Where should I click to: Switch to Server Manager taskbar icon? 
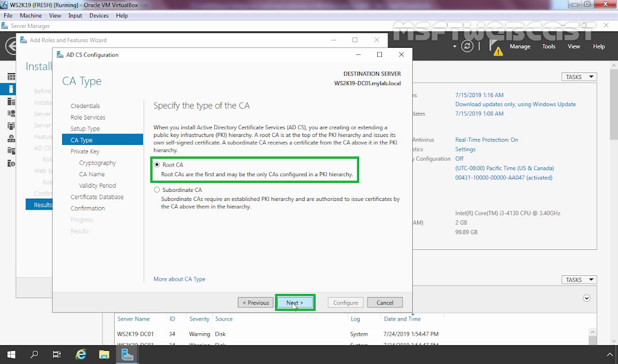(x=127, y=354)
